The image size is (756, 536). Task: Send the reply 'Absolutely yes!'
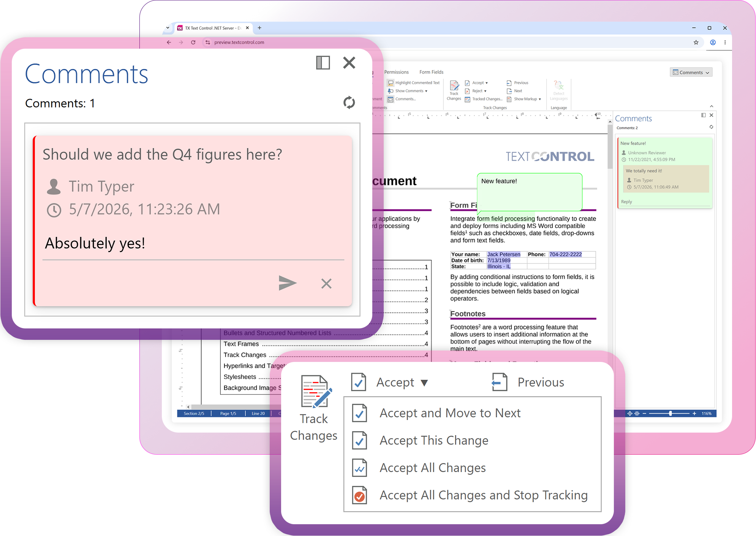pyautogui.click(x=287, y=283)
